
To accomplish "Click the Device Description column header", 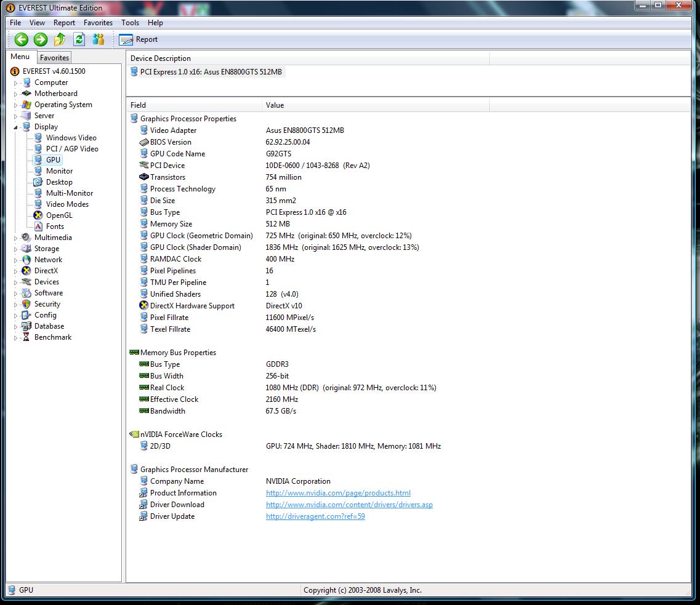I will tap(308, 58).
